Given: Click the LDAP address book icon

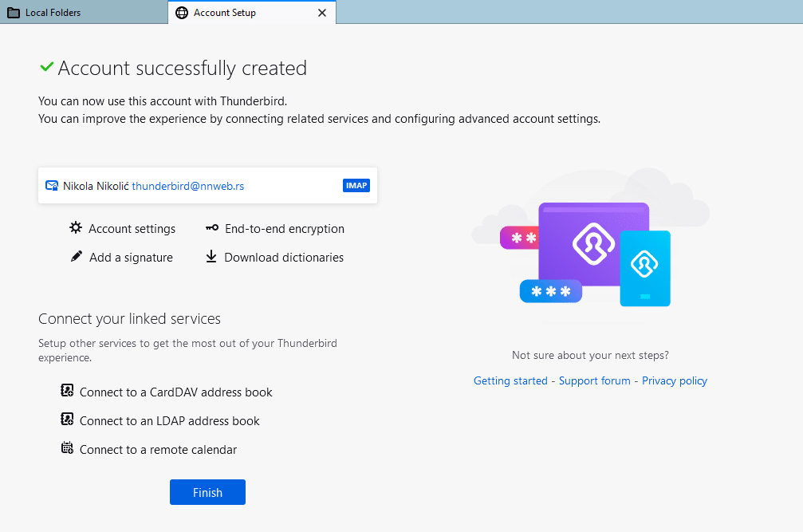Looking at the screenshot, I should (x=68, y=420).
